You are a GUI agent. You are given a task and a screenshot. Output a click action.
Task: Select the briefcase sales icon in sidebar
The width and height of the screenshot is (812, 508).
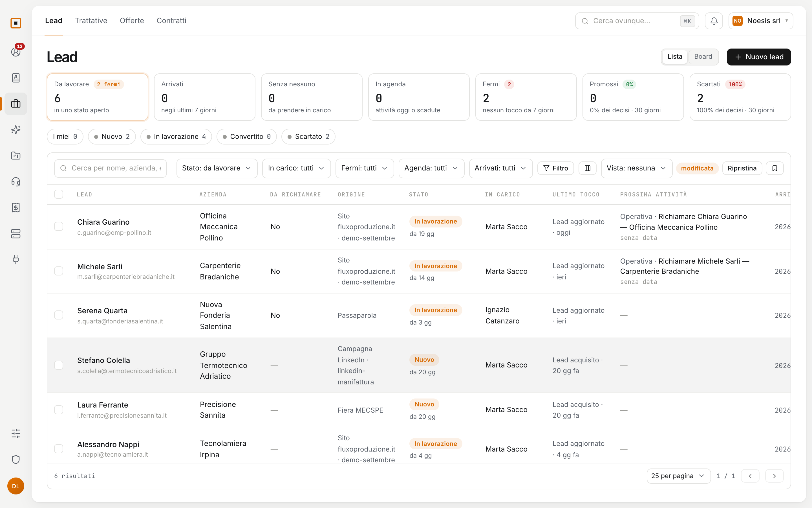coord(16,104)
